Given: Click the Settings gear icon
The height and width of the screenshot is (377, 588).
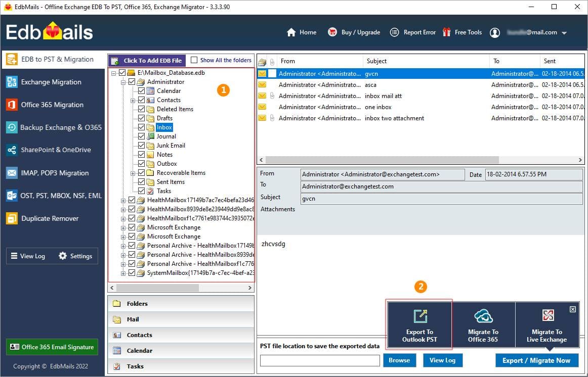Looking at the screenshot, I should pyautogui.click(x=63, y=256).
